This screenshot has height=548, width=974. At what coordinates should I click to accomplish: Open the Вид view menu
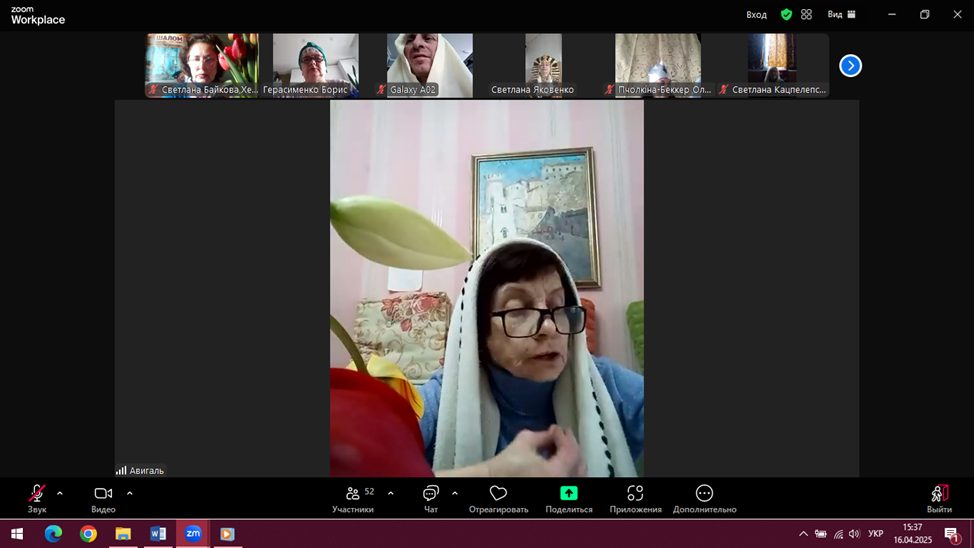click(841, 14)
